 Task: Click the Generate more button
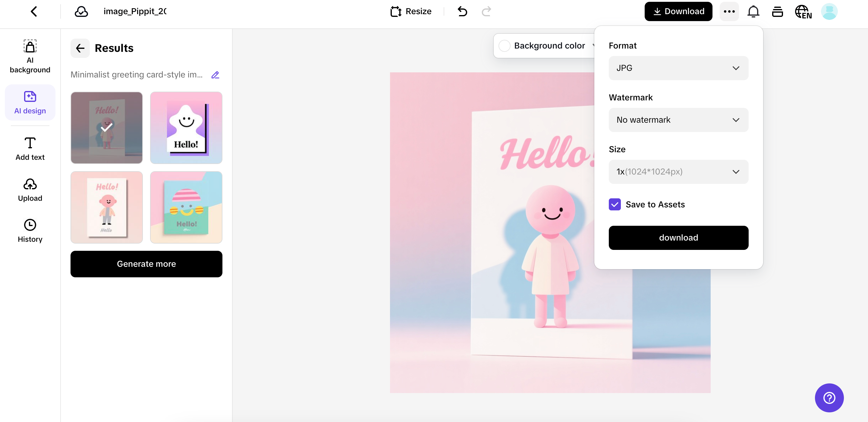pyautogui.click(x=146, y=264)
